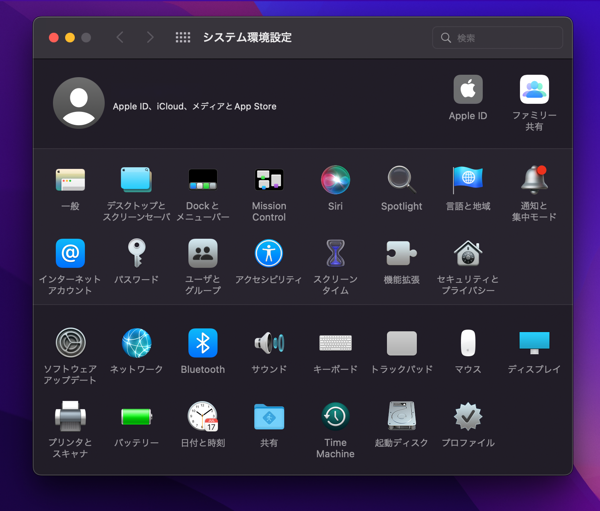Screen dimensions: 600x511
Task: Open プロファイル preferences
Action: (x=468, y=416)
